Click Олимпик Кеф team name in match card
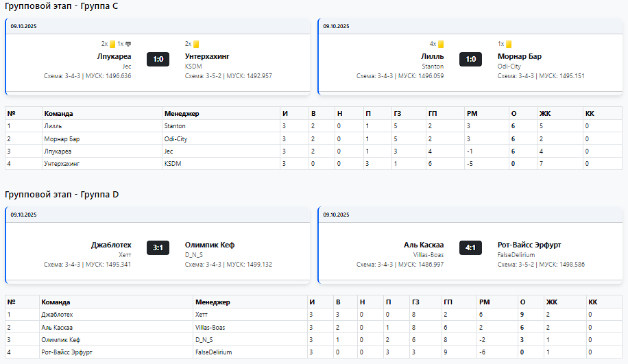The image size is (628, 364). click(210, 245)
